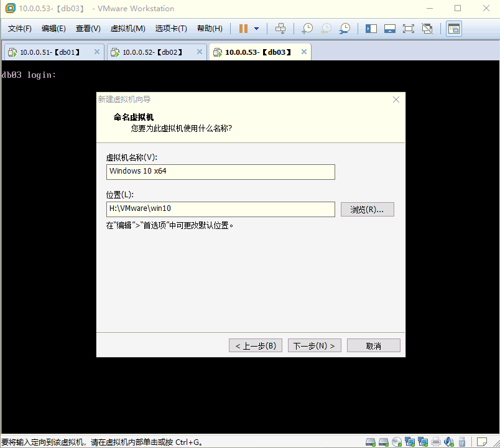Click the VMware Workstation title bar app icon
The image size is (500, 448).
point(10,8)
